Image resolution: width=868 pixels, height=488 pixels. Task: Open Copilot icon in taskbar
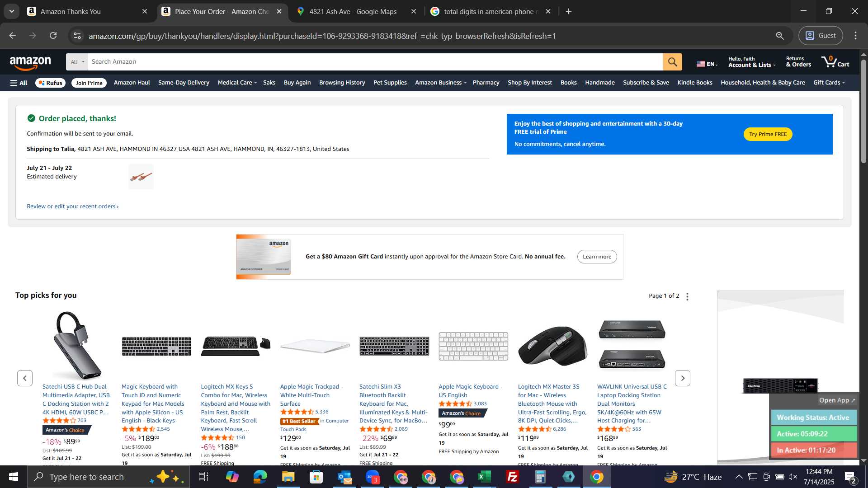click(x=232, y=477)
